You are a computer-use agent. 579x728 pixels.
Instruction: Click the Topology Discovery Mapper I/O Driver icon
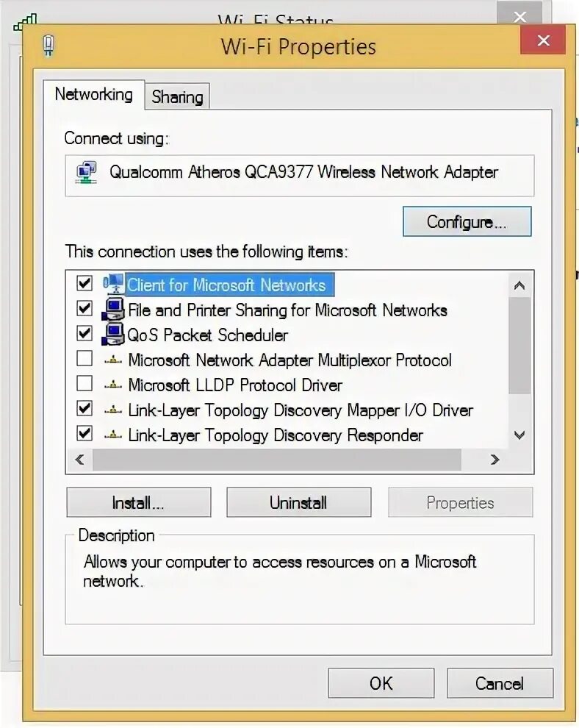click(113, 410)
